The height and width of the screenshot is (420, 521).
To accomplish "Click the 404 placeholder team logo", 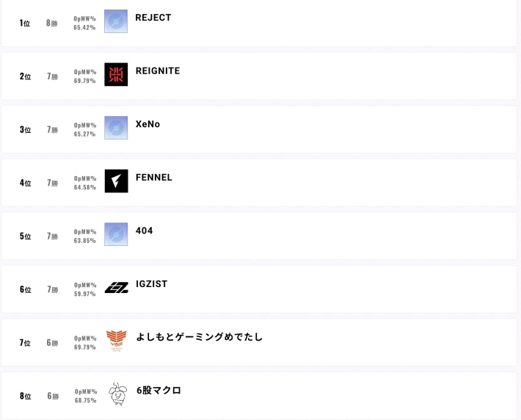I will 116,234.
